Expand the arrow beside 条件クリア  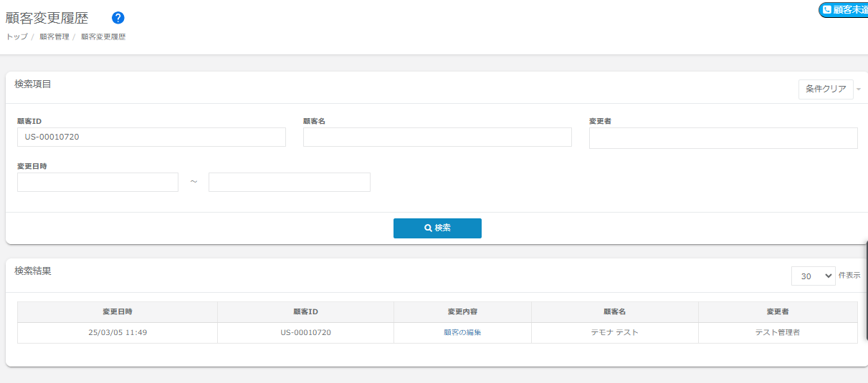point(858,89)
